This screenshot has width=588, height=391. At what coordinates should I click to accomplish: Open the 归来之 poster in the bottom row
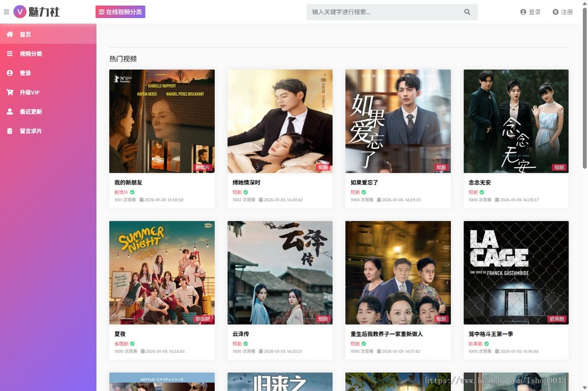(x=280, y=382)
